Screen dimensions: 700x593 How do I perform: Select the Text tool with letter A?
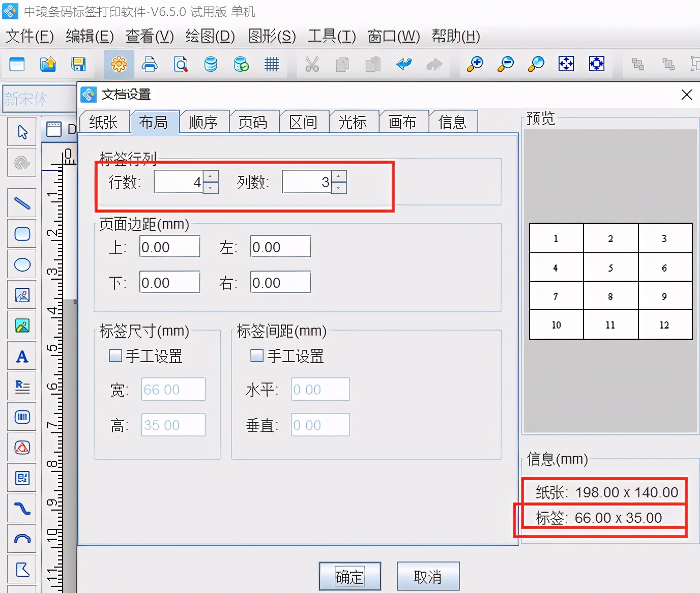(x=22, y=356)
